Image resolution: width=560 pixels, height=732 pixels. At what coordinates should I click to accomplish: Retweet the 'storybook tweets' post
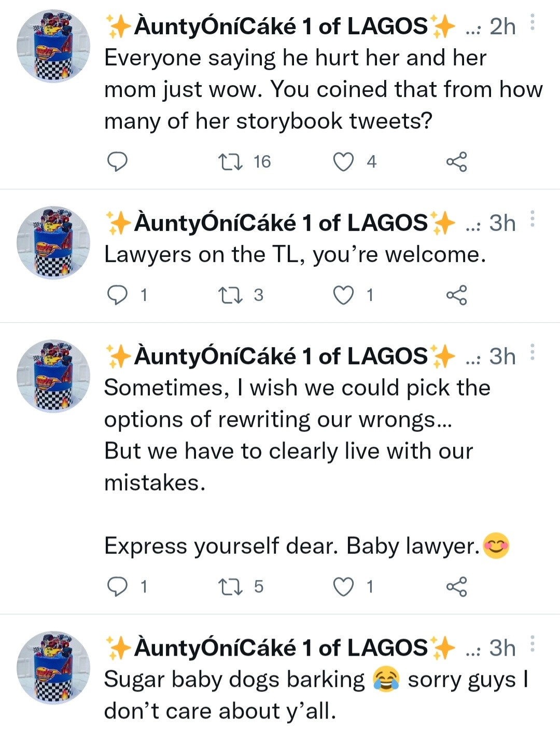click(x=230, y=162)
